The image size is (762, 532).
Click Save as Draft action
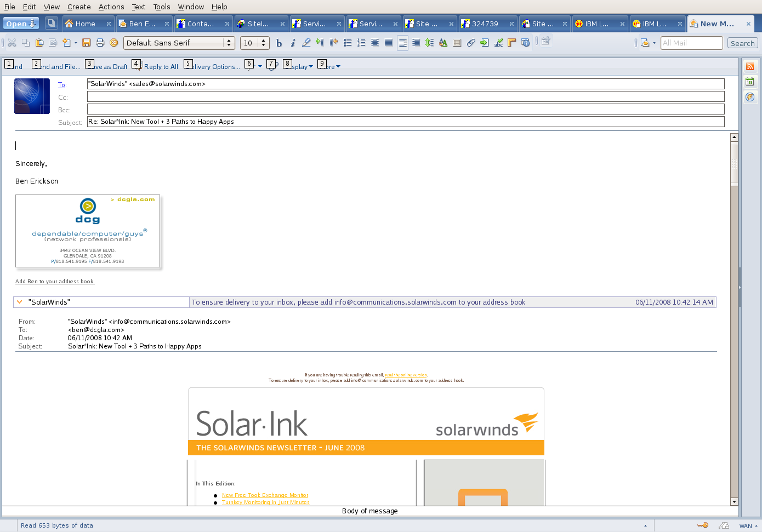107,66
